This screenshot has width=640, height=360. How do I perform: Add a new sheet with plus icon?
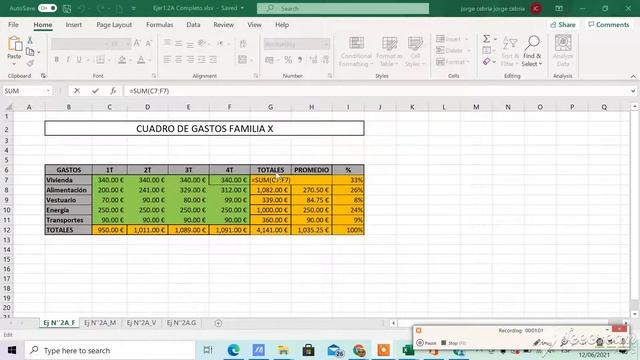[218, 323]
